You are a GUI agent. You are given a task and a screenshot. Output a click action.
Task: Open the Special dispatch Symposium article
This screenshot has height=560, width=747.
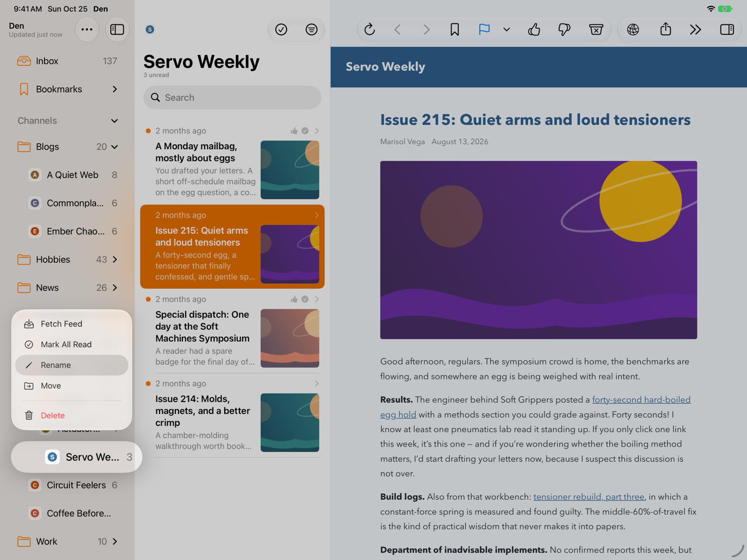click(232, 331)
